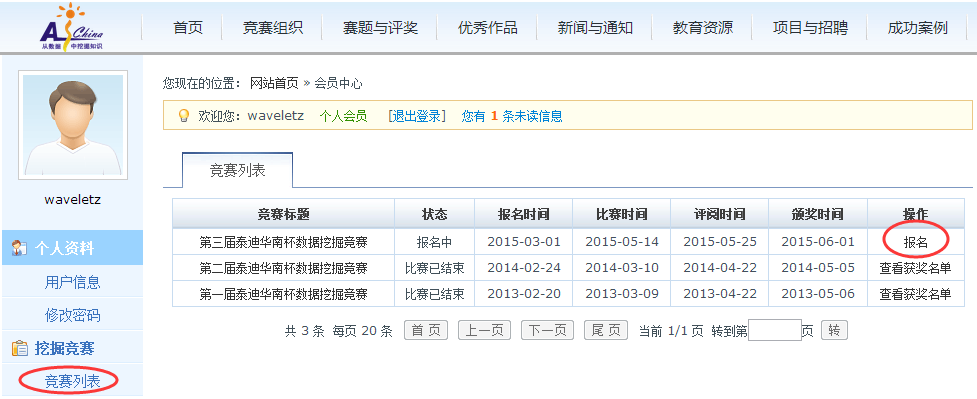
Task: Open the 条未读信息 unread messages link
Action: 532,116
